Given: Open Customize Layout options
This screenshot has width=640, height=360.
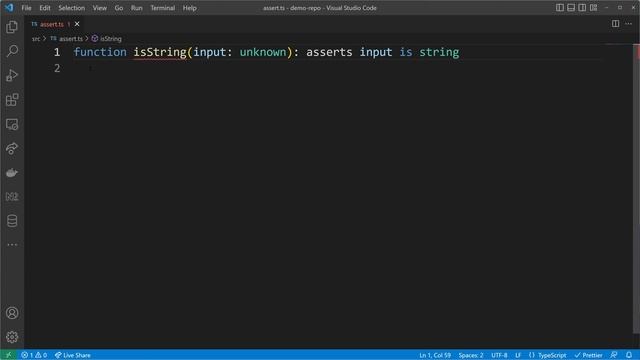Looking at the screenshot, I should tap(593, 8).
